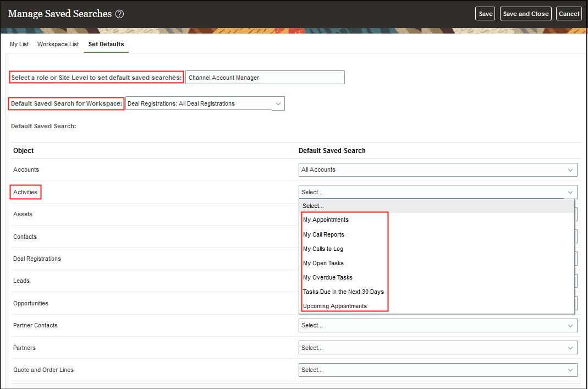Image resolution: width=588 pixels, height=389 pixels.
Task: Choose Tasks Due in the Next 30 Days
Action: (x=343, y=292)
